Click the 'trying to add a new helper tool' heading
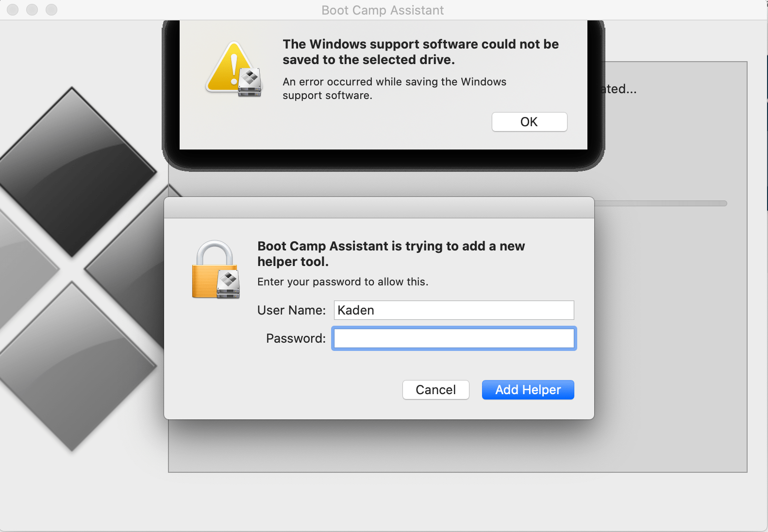Screen dimensions: 768x532 (391, 254)
